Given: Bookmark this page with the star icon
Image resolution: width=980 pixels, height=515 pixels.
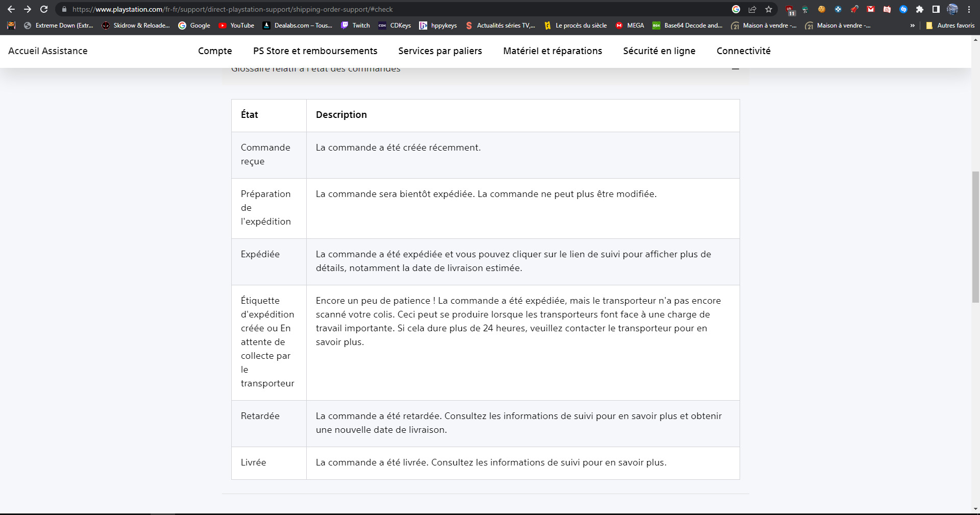Looking at the screenshot, I should (x=769, y=9).
